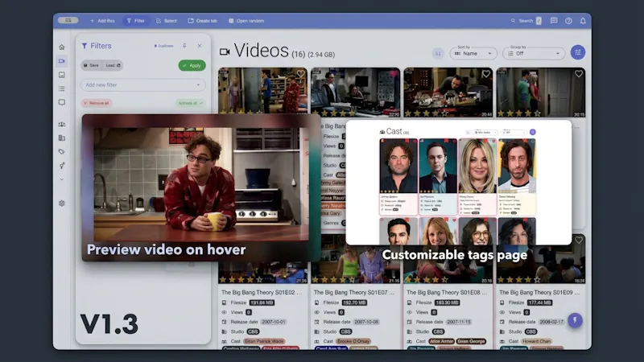This screenshot has width=644, height=362.
Task: Click the CBS studio tag on S01E07
Action: point(346,331)
